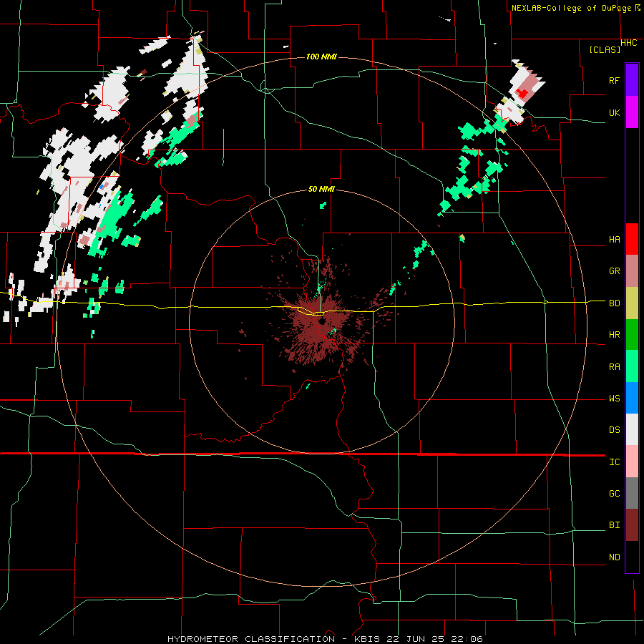Select the BD big drops legend color
This screenshot has width=644, height=644.
(x=632, y=303)
